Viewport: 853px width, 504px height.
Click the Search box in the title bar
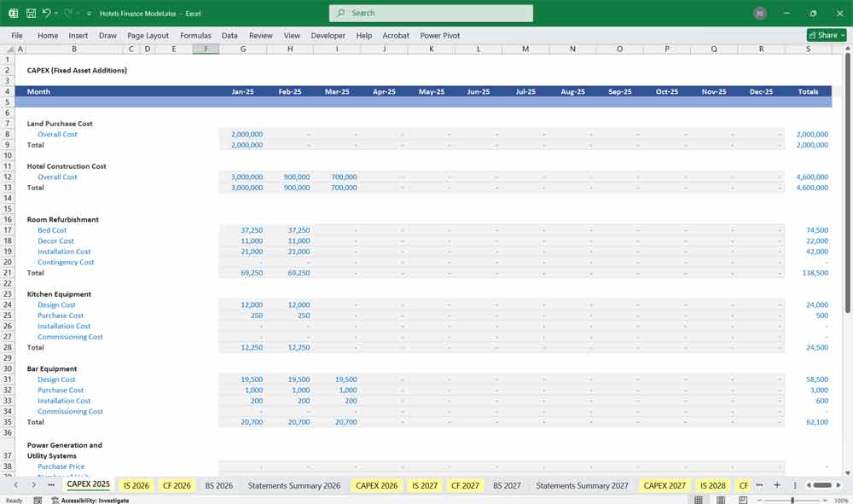click(431, 13)
